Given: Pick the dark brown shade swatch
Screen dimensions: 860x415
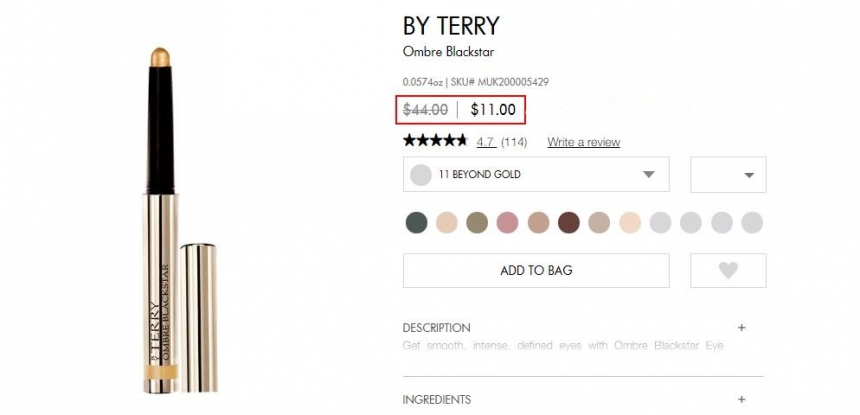Looking at the screenshot, I should [x=569, y=222].
